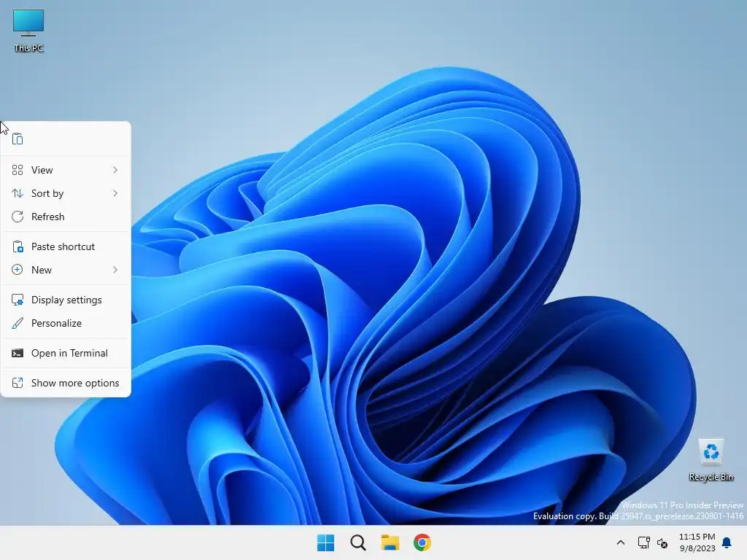Open the notification bell icon
Image resolution: width=747 pixels, height=560 pixels.
[727, 542]
